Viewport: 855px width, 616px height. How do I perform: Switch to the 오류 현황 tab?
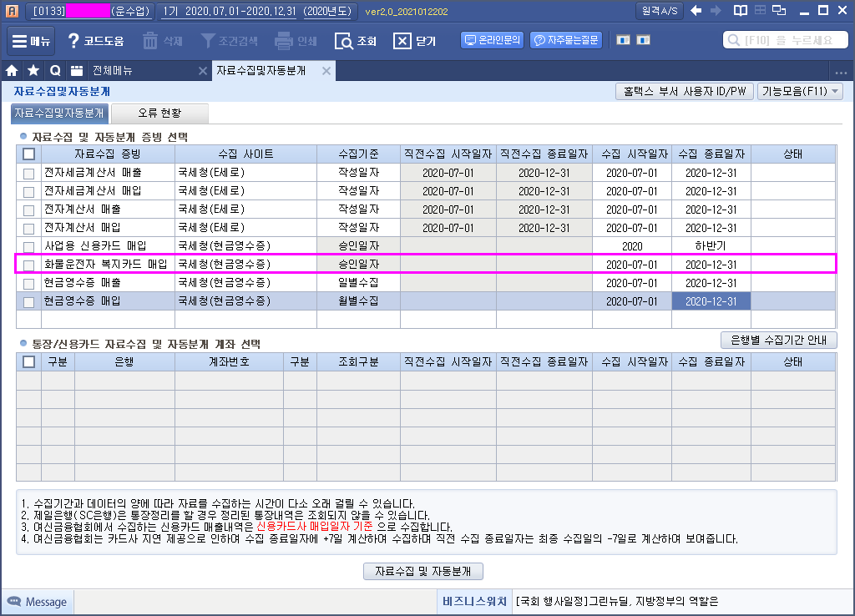(159, 113)
